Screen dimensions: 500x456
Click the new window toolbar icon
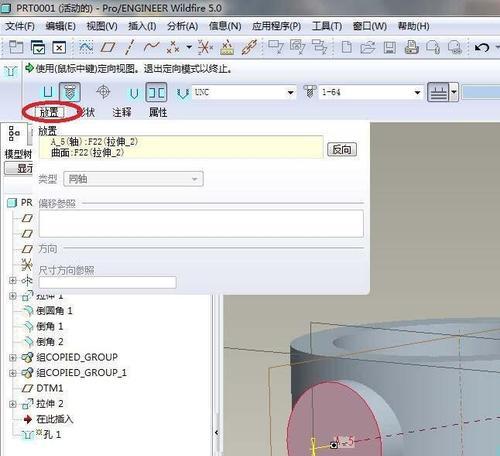tap(15, 47)
